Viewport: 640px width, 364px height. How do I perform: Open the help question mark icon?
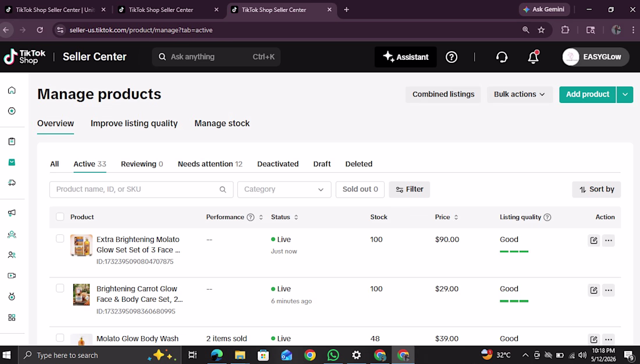click(451, 57)
